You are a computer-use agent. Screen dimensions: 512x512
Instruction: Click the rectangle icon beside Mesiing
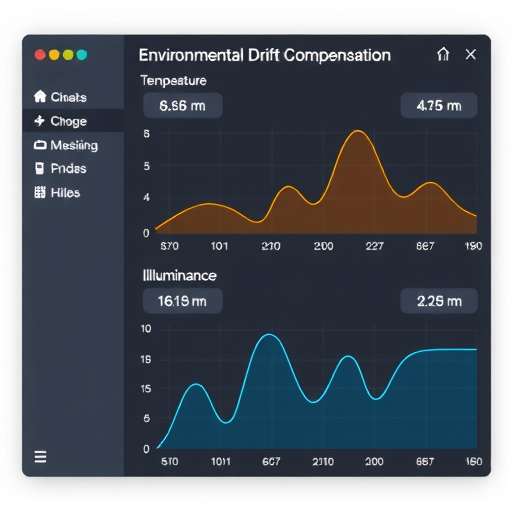tap(40, 145)
